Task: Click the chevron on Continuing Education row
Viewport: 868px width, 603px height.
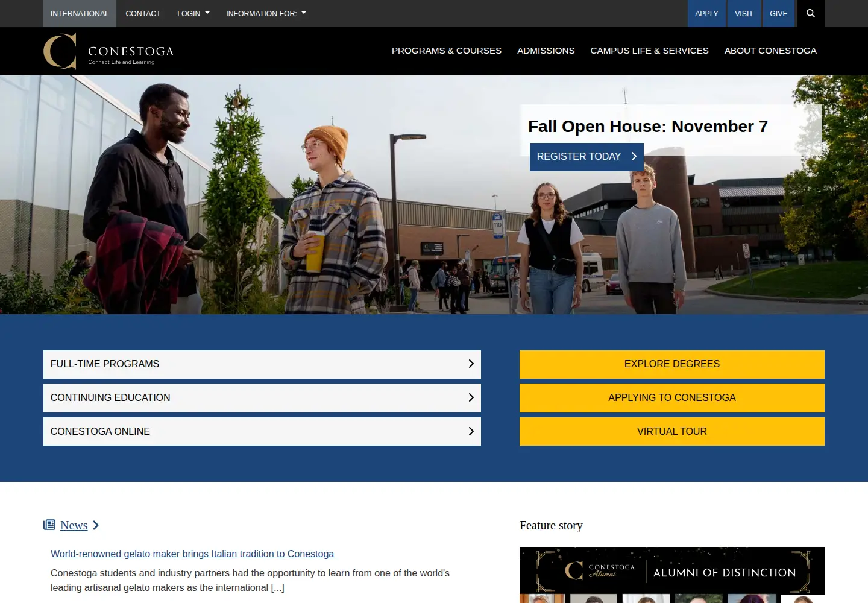Action: click(x=471, y=397)
